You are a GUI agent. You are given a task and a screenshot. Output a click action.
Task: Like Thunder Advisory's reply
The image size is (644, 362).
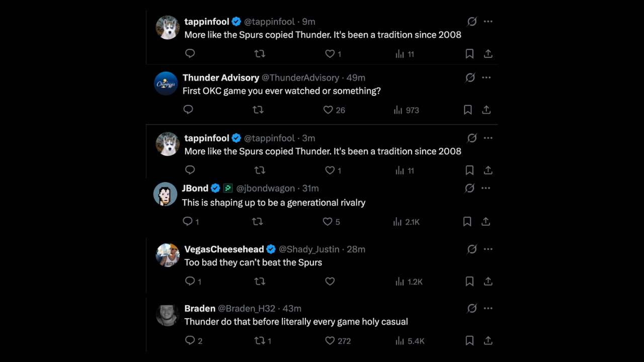tap(328, 110)
